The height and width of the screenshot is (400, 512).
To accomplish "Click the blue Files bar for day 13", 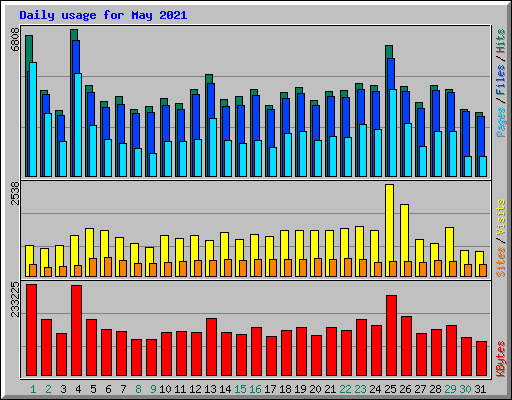I will click(x=211, y=101).
